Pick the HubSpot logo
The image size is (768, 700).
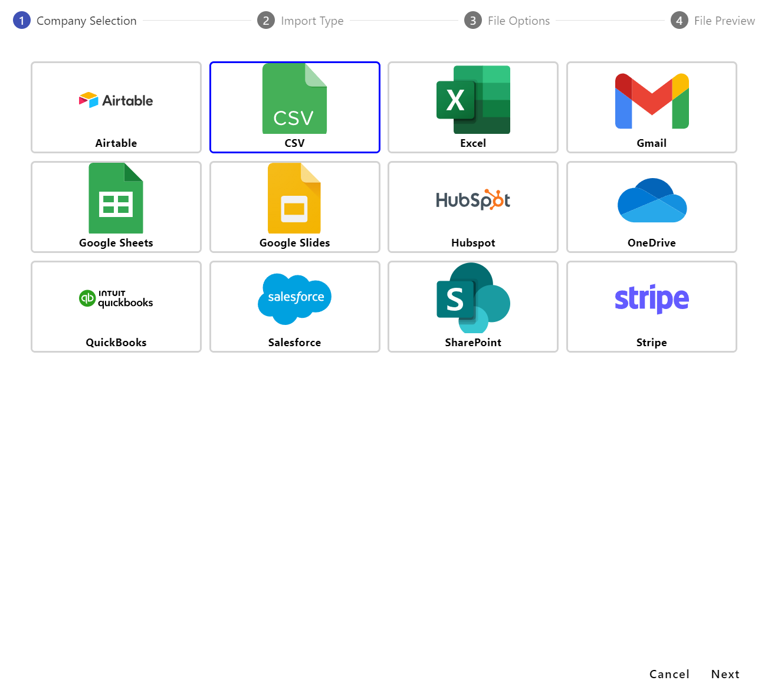coord(473,201)
